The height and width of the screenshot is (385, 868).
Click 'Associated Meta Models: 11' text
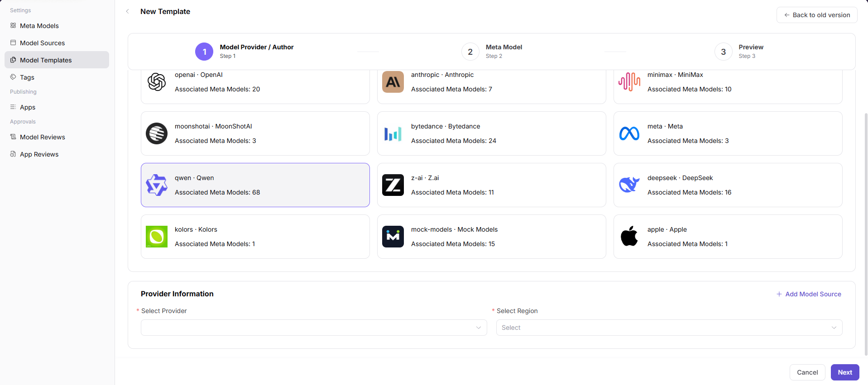pos(453,192)
